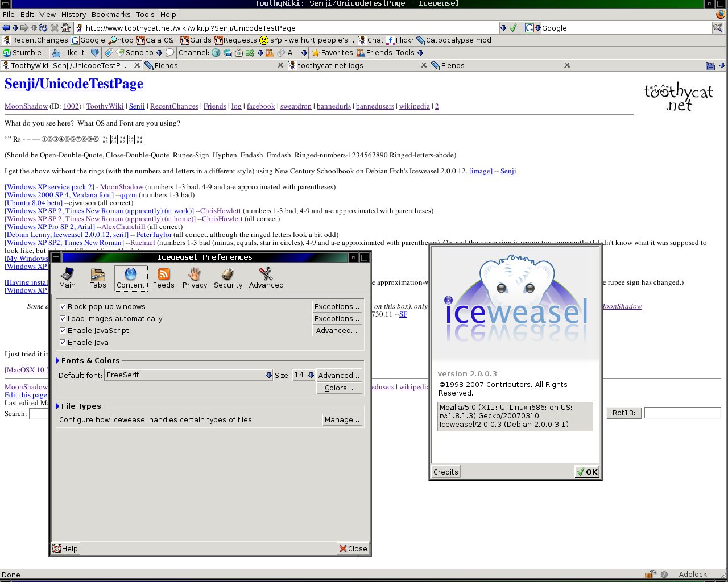Click the Senji/UnicodeTestPage heading link
728x582 pixels.
point(74,84)
